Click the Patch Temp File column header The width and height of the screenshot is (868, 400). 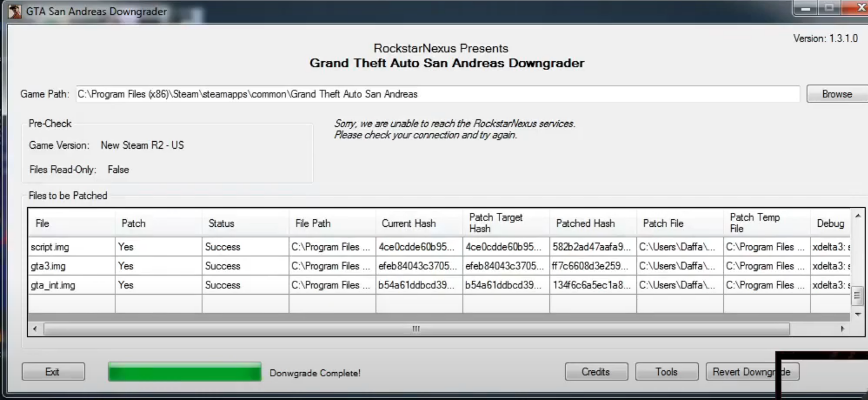pos(767,223)
